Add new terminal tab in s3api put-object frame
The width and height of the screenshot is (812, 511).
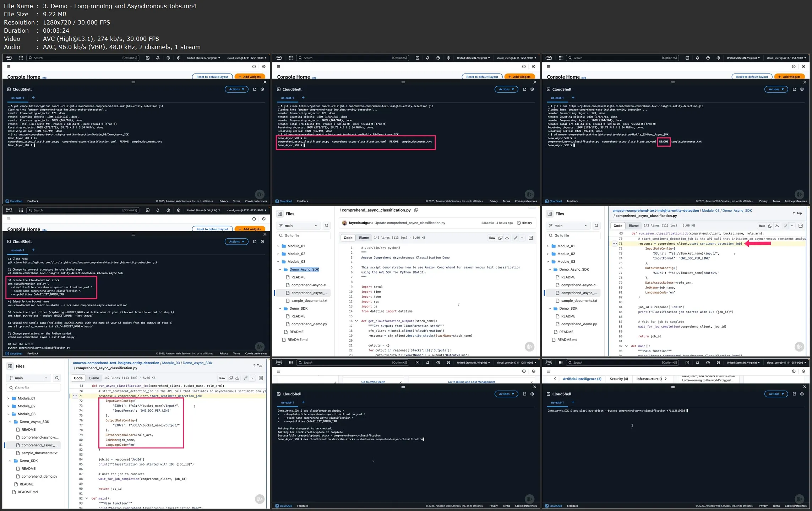(x=573, y=402)
